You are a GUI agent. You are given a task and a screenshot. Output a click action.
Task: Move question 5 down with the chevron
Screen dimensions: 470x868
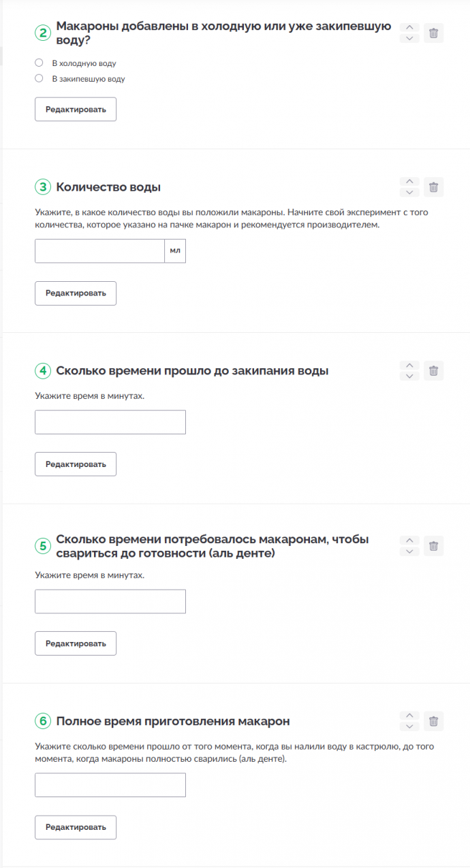pyautogui.click(x=409, y=551)
